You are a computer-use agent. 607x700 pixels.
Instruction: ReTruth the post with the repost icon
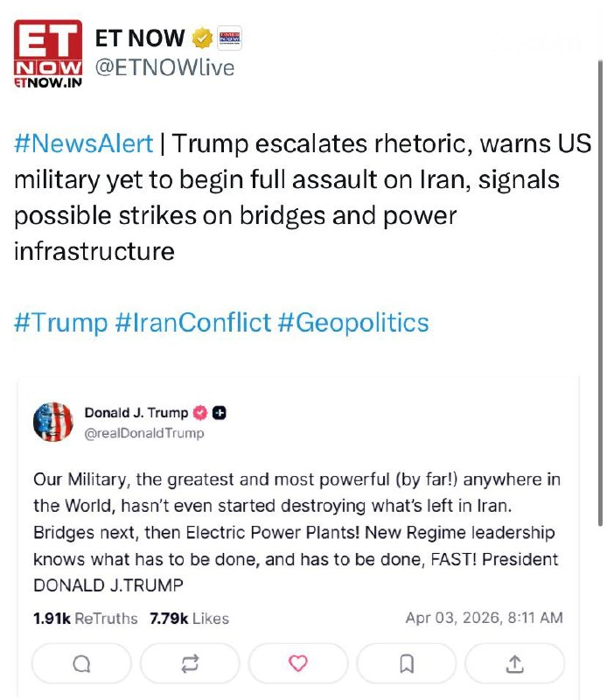[190, 664]
